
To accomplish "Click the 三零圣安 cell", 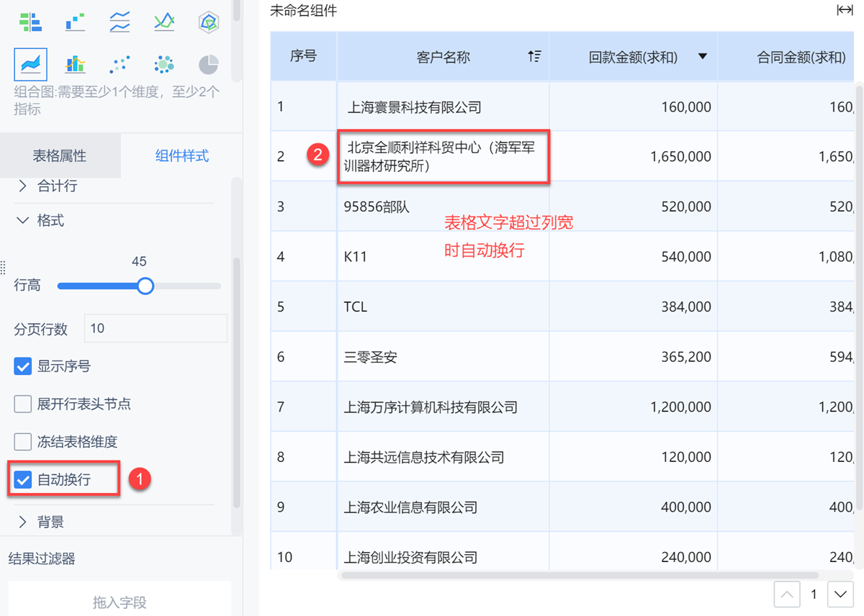I will 443,357.
